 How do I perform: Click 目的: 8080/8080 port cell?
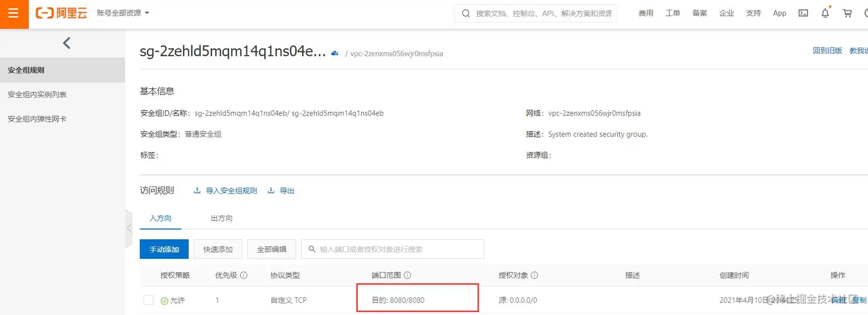pyautogui.click(x=398, y=300)
